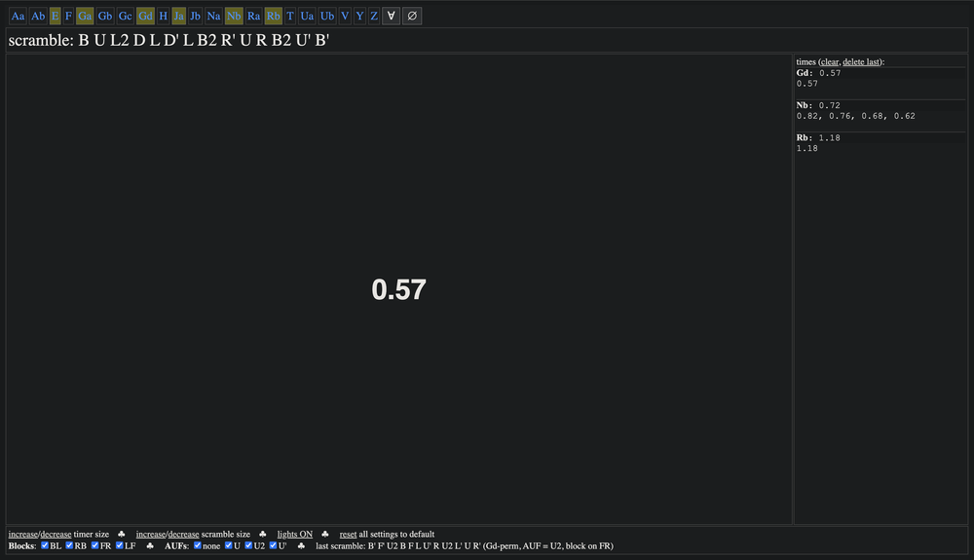Toggle the Gb perm button
This screenshot has height=560, width=974.
[105, 16]
